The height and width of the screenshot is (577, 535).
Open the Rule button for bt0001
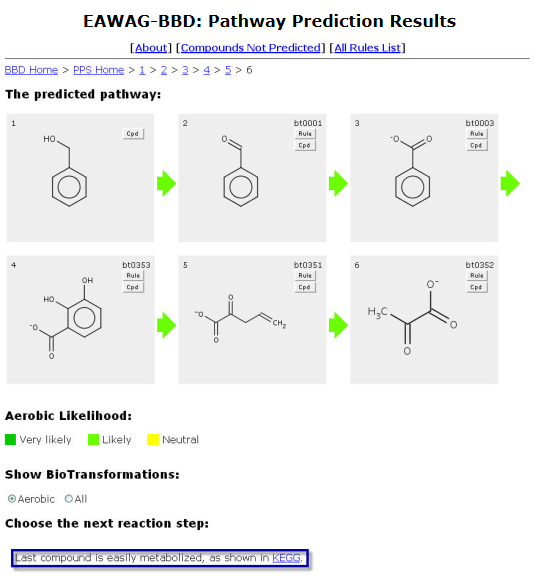(x=305, y=134)
